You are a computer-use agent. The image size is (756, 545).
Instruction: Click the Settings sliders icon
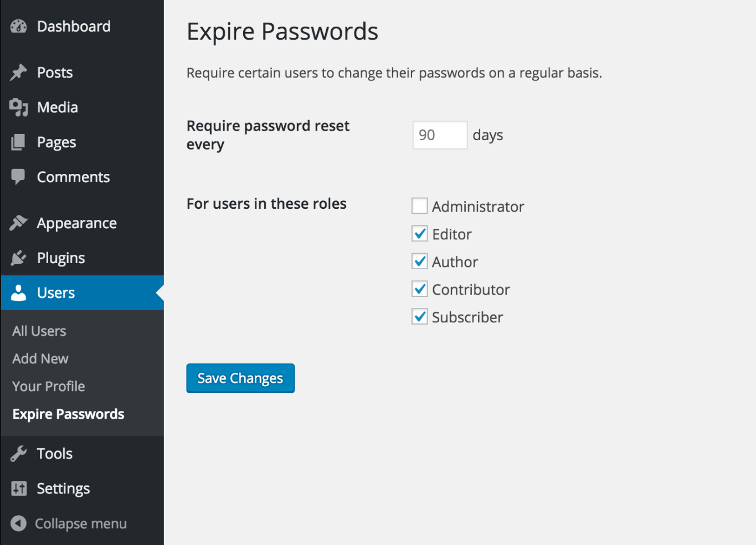pyautogui.click(x=18, y=489)
